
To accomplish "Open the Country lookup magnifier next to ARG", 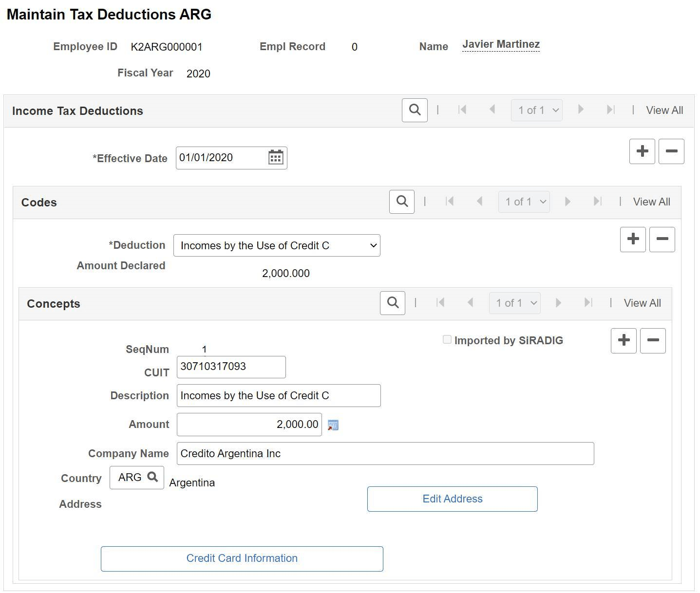I will coord(152,478).
